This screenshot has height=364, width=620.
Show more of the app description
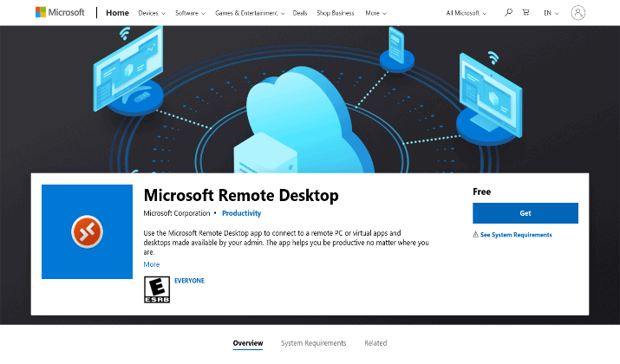click(x=152, y=264)
